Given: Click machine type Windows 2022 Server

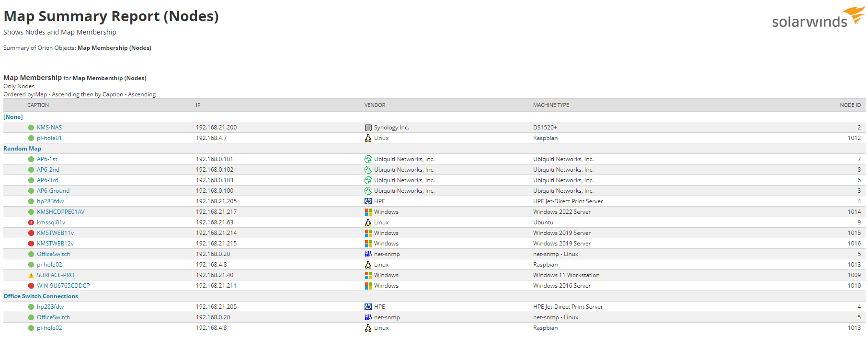Looking at the screenshot, I should click(x=562, y=212).
